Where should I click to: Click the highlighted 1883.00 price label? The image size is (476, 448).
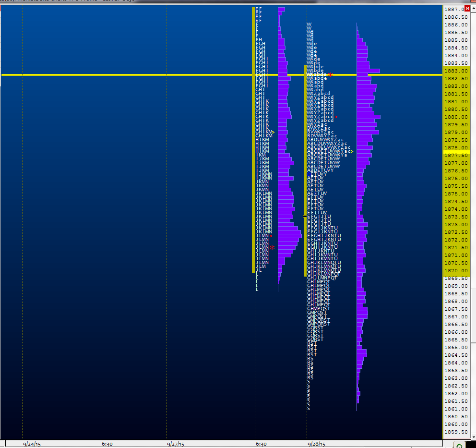coord(456,71)
